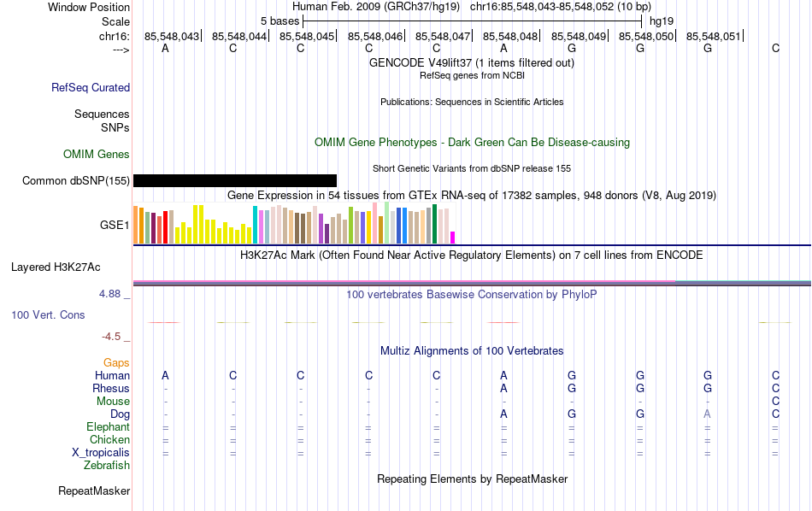Click the RefSeq genes from NCBI title
The height and width of the screenshot is (511, 812).
(473, 75)
